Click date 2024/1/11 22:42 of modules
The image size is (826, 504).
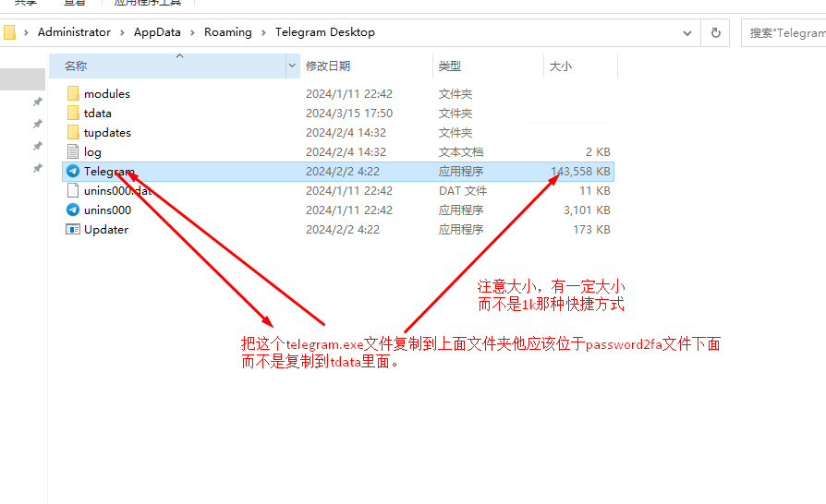click(x=349, y=93)
